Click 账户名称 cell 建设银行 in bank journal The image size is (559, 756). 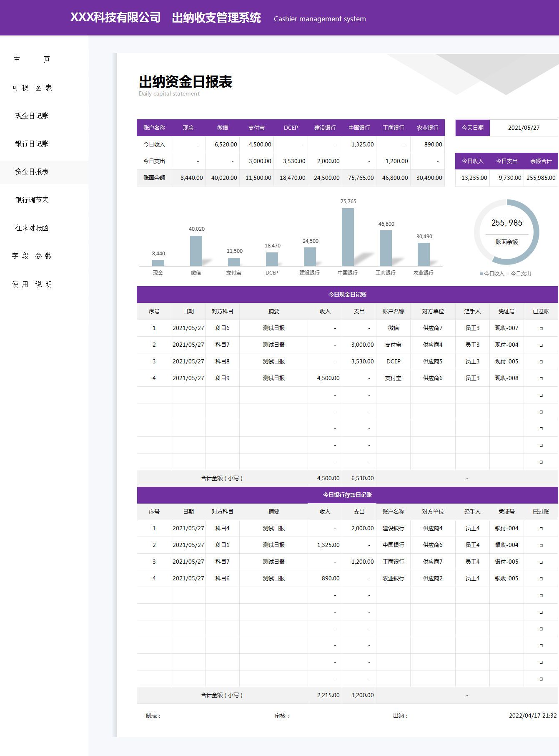[x=393, y=528]
